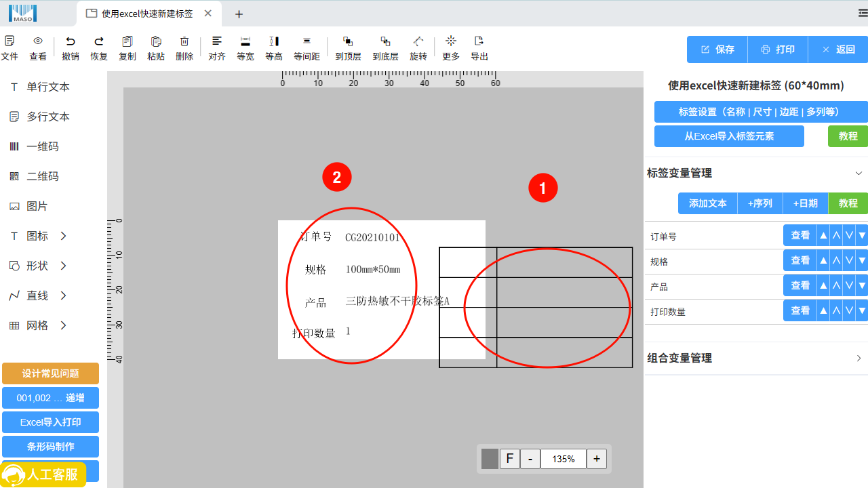This screenshot has width=868, height=488.
Task: Move 产品 variable down one position
Action: coord(849,285)
